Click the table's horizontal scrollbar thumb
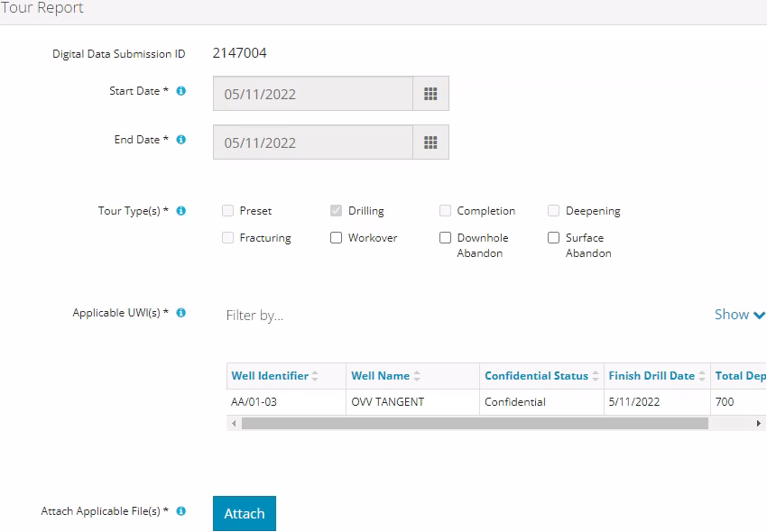 pos(475,423)
